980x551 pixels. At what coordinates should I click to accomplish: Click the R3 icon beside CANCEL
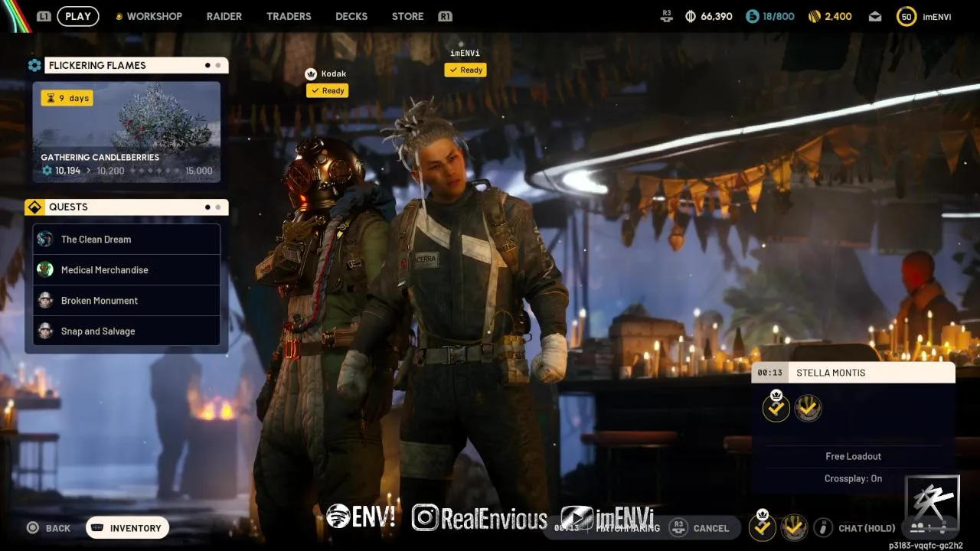click(x=678, y=528)
